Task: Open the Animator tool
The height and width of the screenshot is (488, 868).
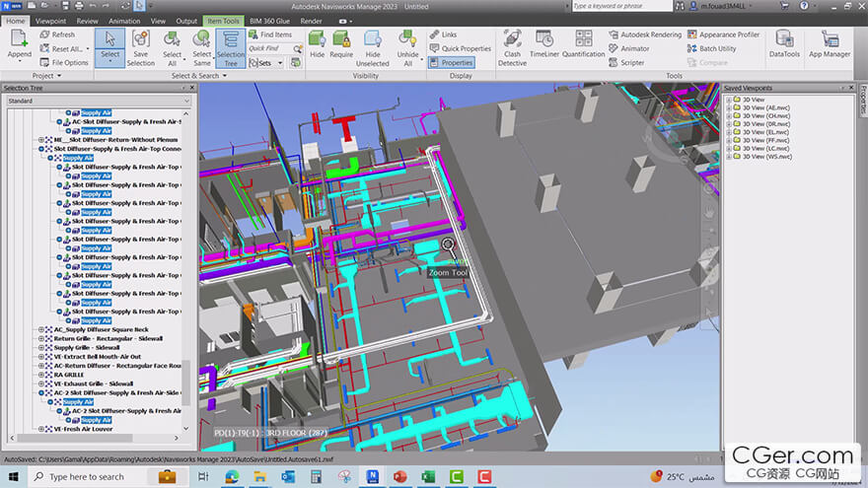Action: click(x=629, y=48)
